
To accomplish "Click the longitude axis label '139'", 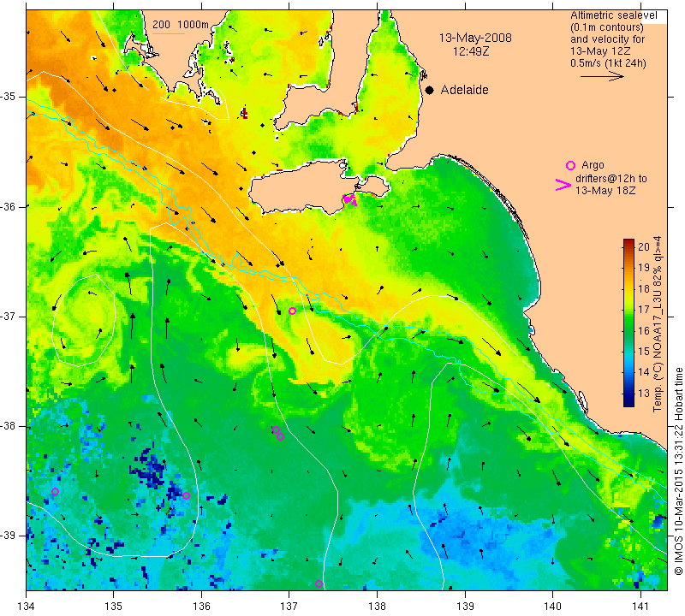I will (x=465, y=606).
